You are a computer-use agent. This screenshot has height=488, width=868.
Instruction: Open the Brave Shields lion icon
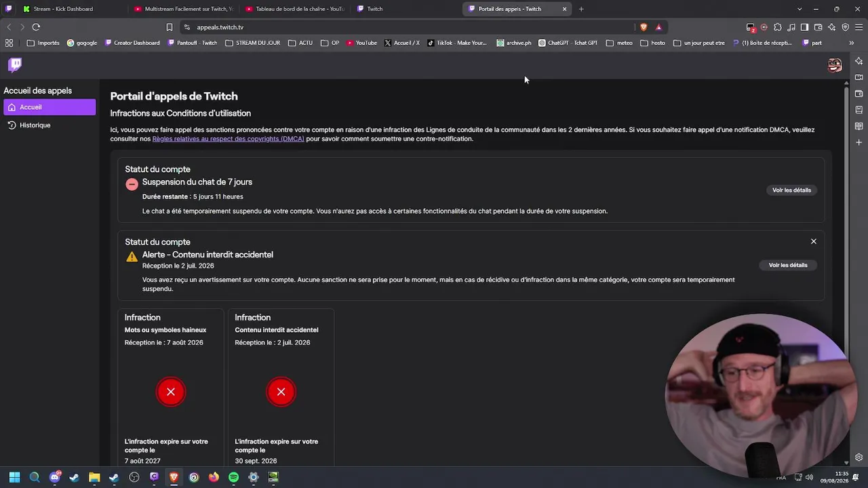click(x=644, y=27)
